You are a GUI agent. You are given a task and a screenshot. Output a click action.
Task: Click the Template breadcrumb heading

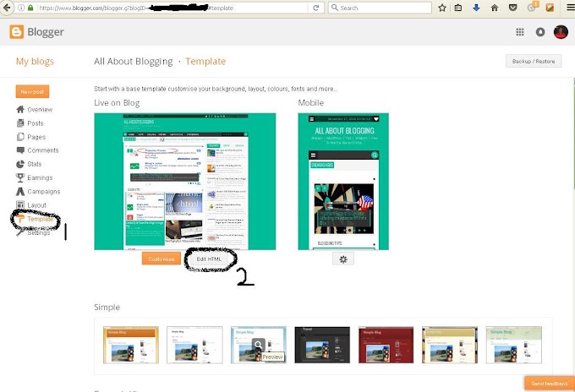point(205,61)
